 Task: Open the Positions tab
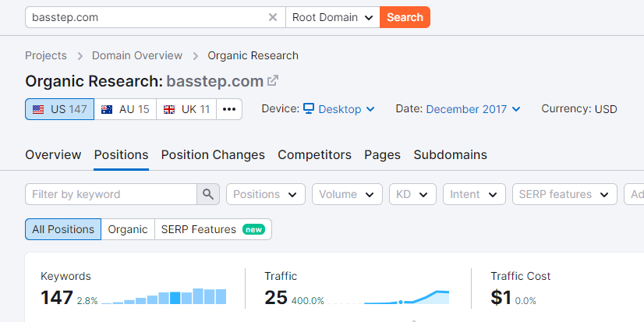click(x=121, y=155)
